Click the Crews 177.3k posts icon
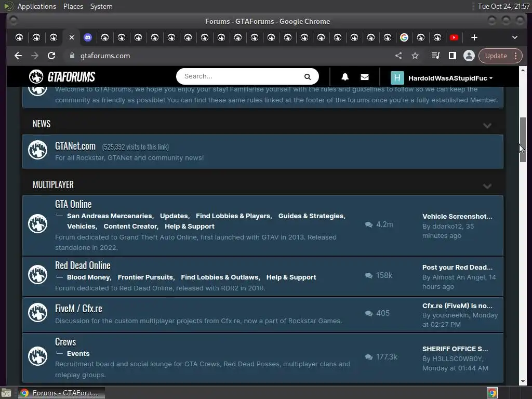 coord(369,357)
